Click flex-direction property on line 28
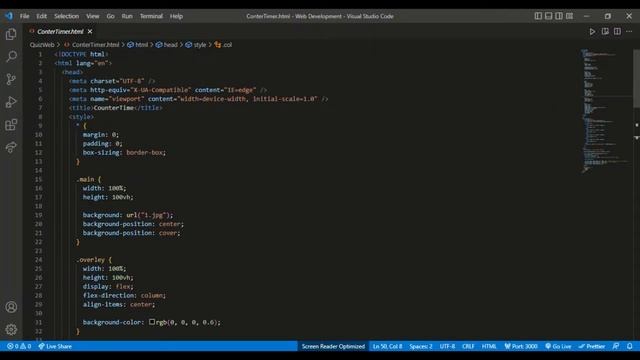The image size is (640, 360). pos(110,295)
